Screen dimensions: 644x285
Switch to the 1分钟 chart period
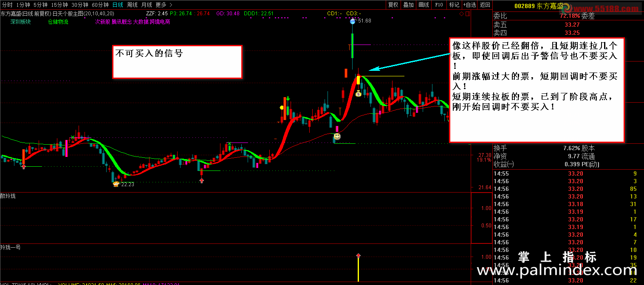click(x=23, y=5)
